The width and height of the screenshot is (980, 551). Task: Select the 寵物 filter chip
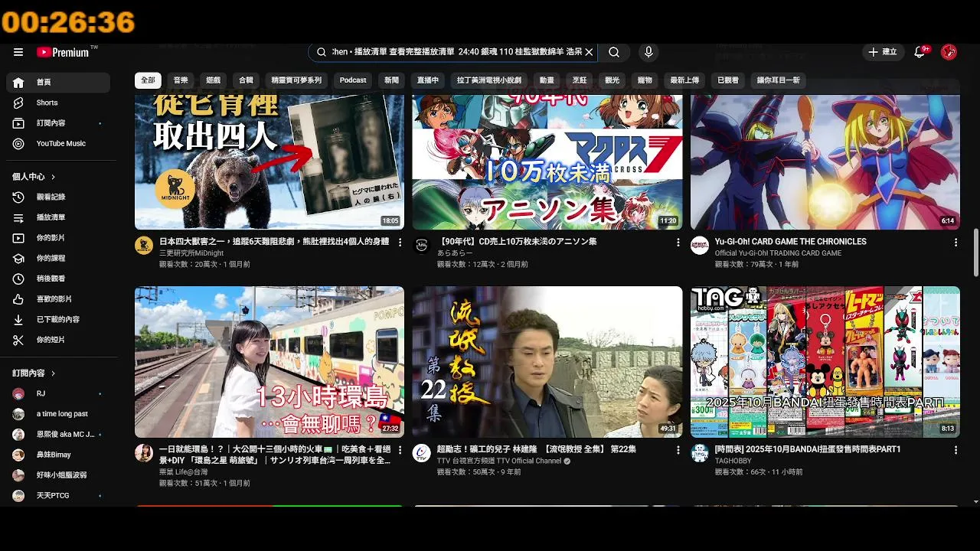[x=645, y=80]
